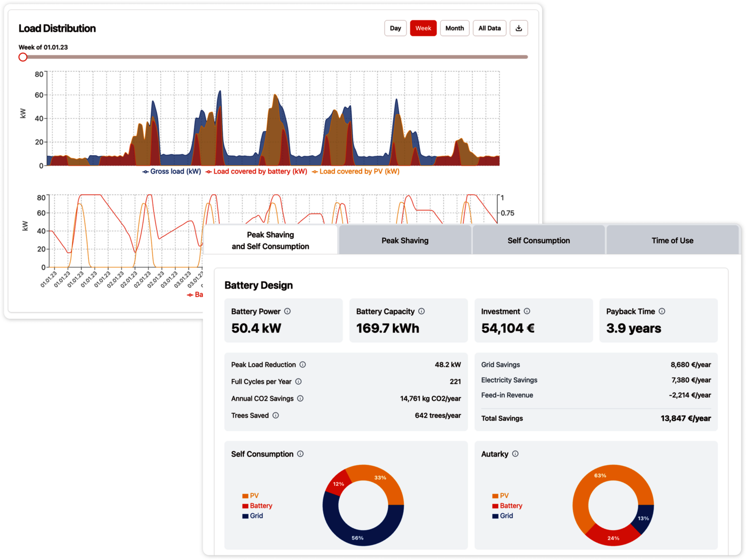Image resolution: width=746 pixels, height=560 pixels.
Task: Click info icon next to Battery Power
Action: tap(287, 311)
